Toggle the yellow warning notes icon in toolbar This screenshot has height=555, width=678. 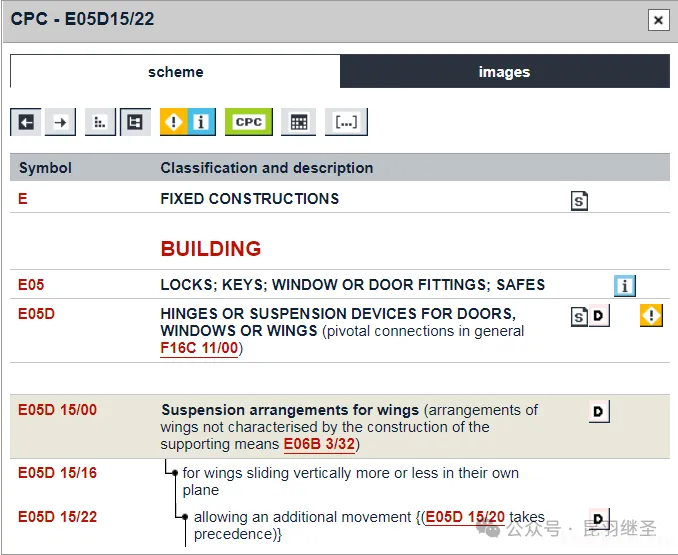tap(174, 122)
